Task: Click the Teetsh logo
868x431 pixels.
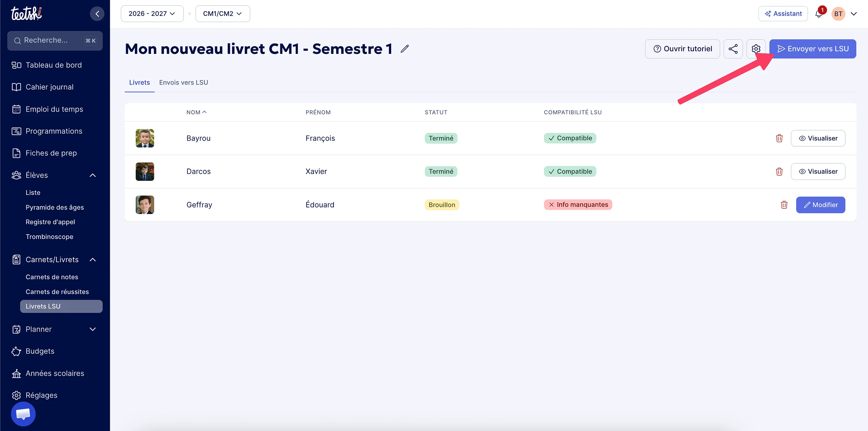Action: point(26,14)
